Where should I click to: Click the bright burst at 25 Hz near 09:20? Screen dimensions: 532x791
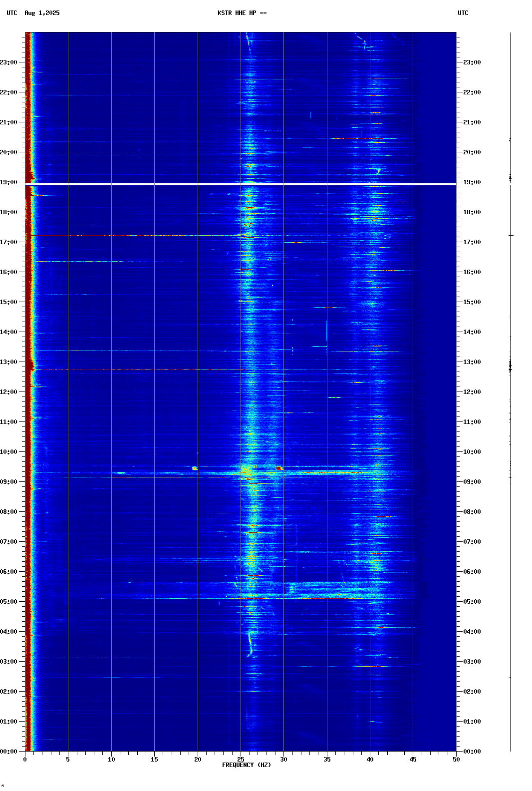pos(247,470)
